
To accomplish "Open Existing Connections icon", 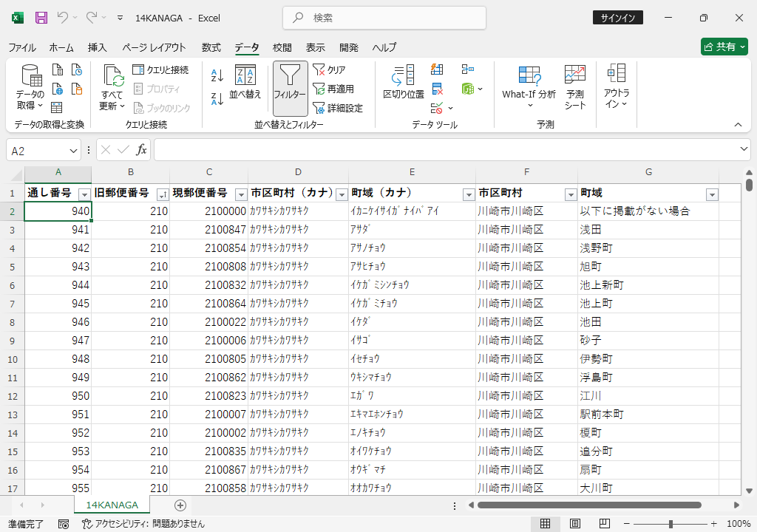I will tap(77, 89).
